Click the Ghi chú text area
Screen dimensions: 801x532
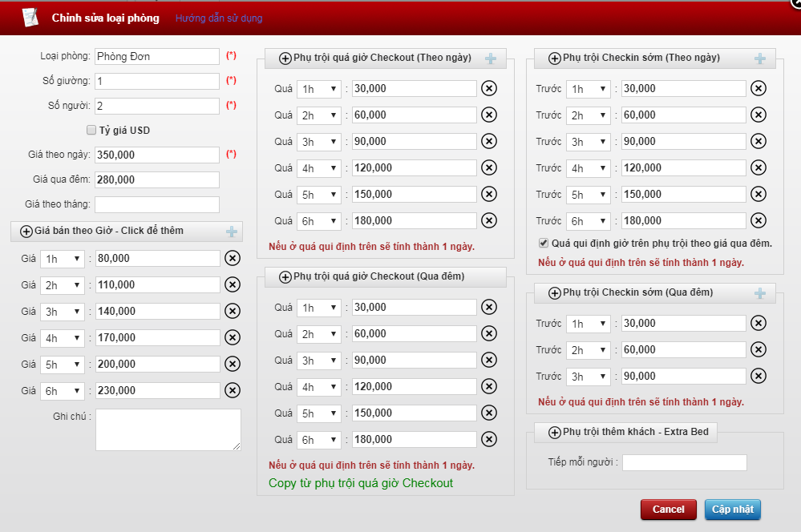click(168, 430)
